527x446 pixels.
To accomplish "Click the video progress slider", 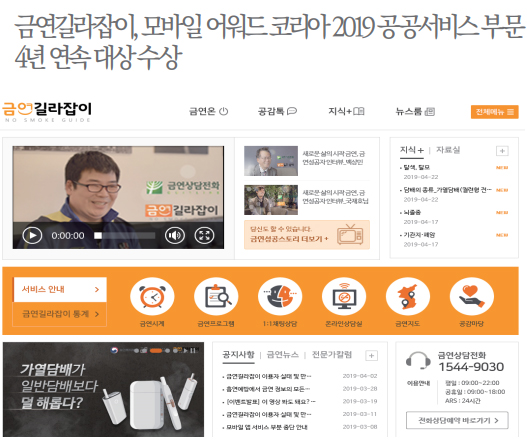I will [x=125, y=236].
